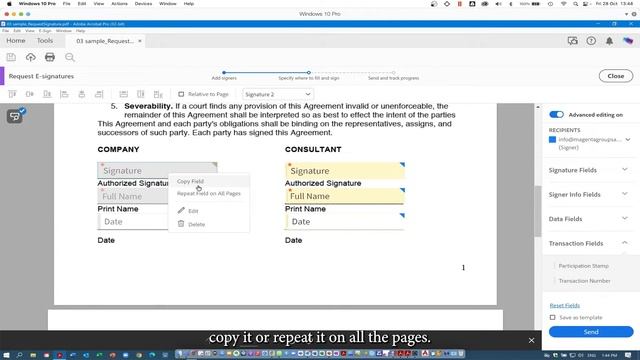Click the second alignment icon in field toolbar
The image size is (640, 360).
(30, 94)
